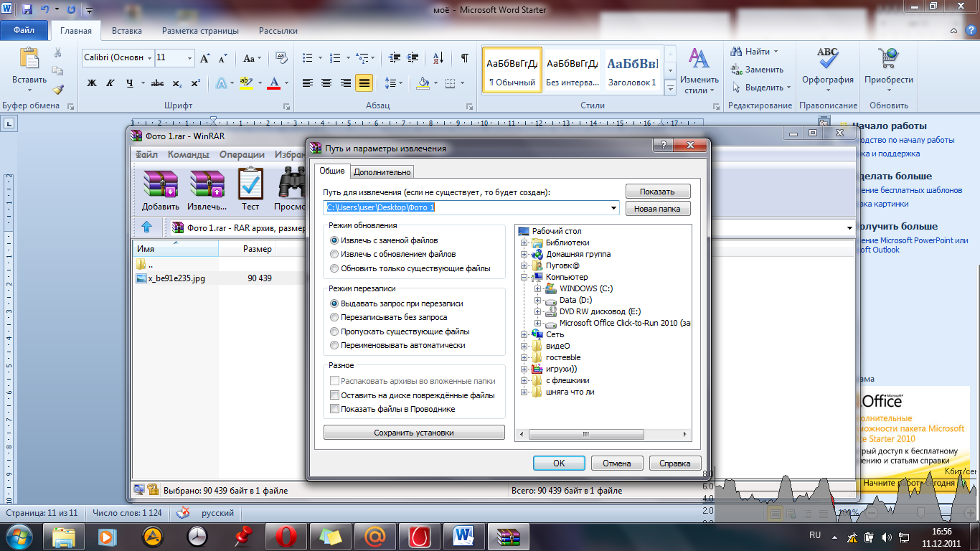
Task: Open the Найти (Find) dropdown arrow
Action: coord(776,52)
